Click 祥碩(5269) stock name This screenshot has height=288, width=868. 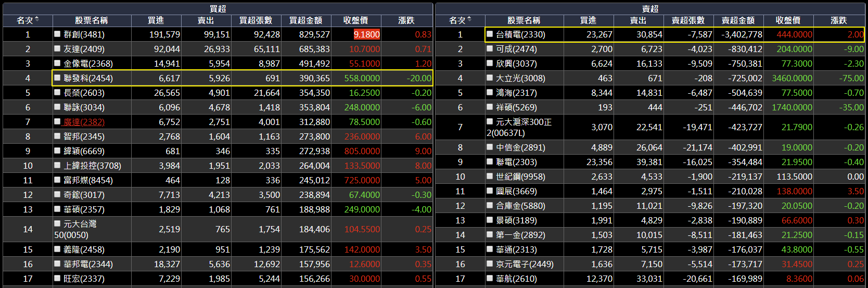tap(516, 107)
